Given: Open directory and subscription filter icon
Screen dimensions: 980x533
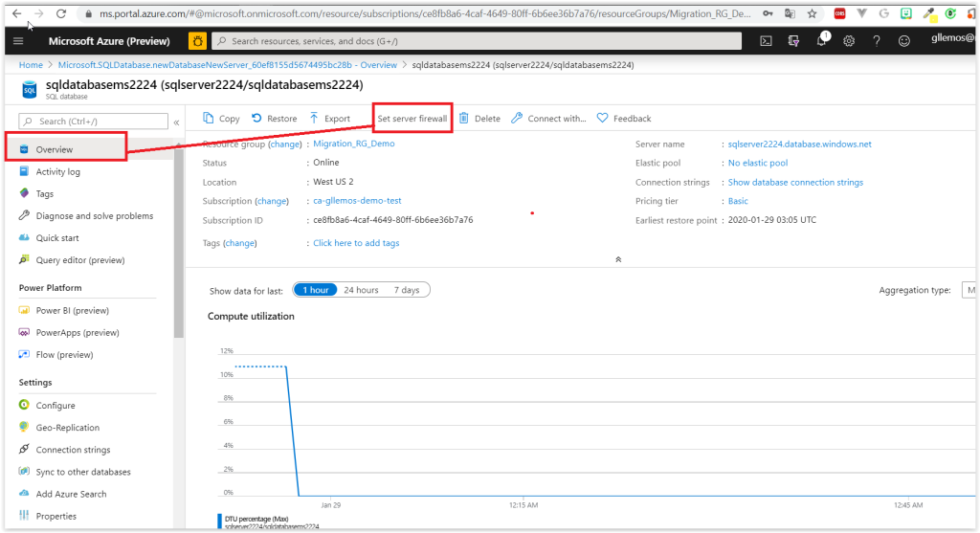Looking at the screenshot, I should pyautogui.click(x=793, y=41).
